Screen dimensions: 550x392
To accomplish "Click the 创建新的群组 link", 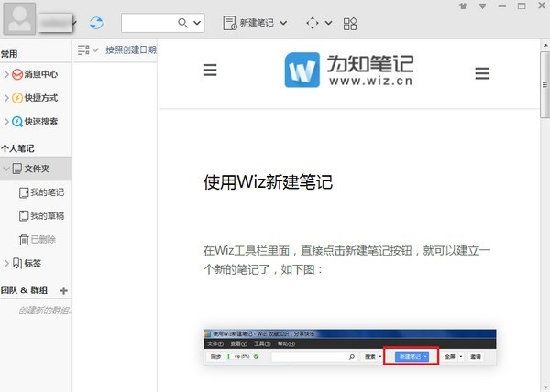I will (x=45, y=310).
